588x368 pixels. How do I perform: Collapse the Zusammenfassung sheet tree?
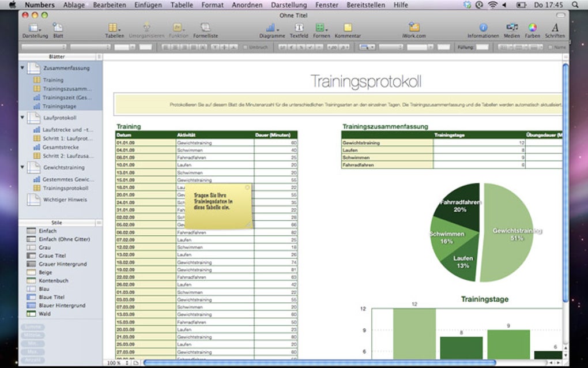coord(22,68)
